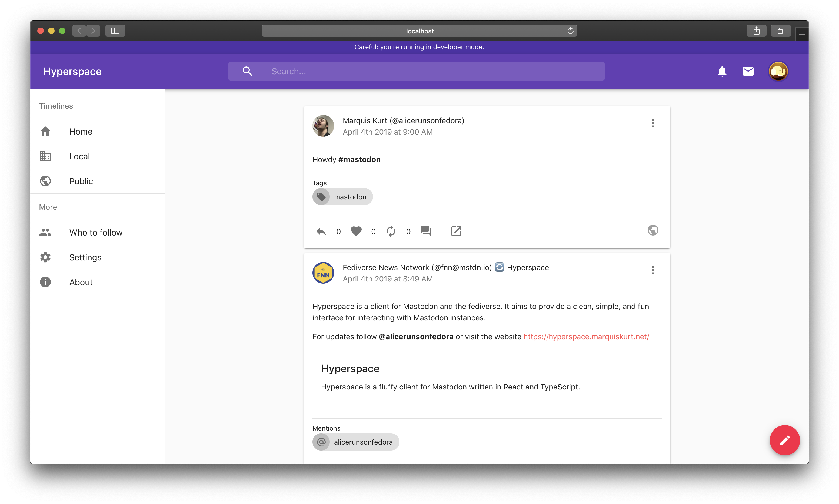Image resolution: width=839 pixels, height=504 pixels.
Task: Switch to the Local timeline
Action: coord(79,156)
